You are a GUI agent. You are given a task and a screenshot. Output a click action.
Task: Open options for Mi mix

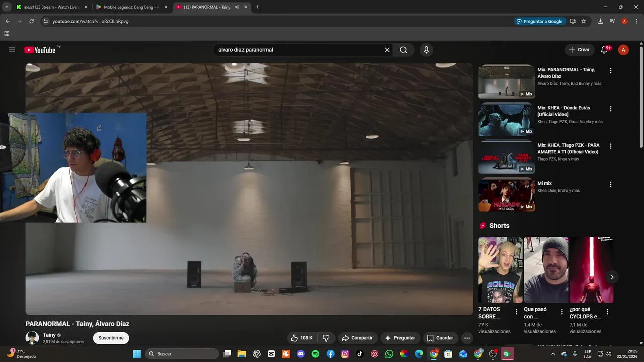611,184
